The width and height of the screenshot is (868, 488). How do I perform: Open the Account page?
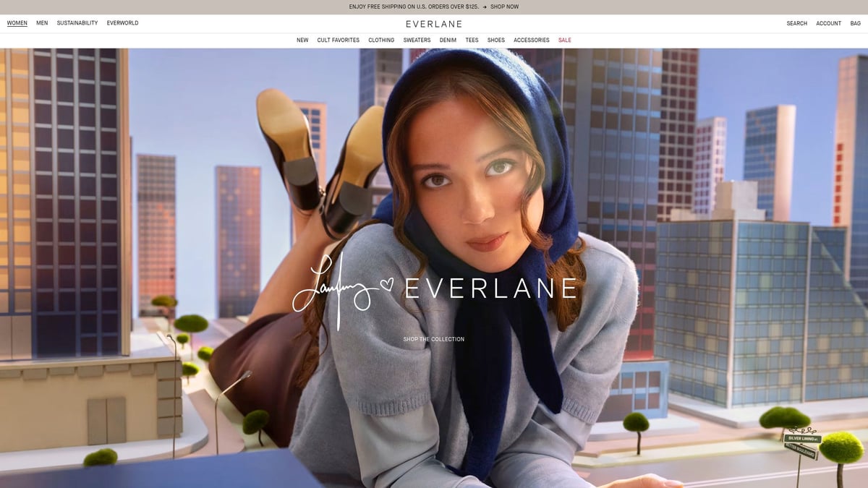pyautogui.click(x=828, y=24)
